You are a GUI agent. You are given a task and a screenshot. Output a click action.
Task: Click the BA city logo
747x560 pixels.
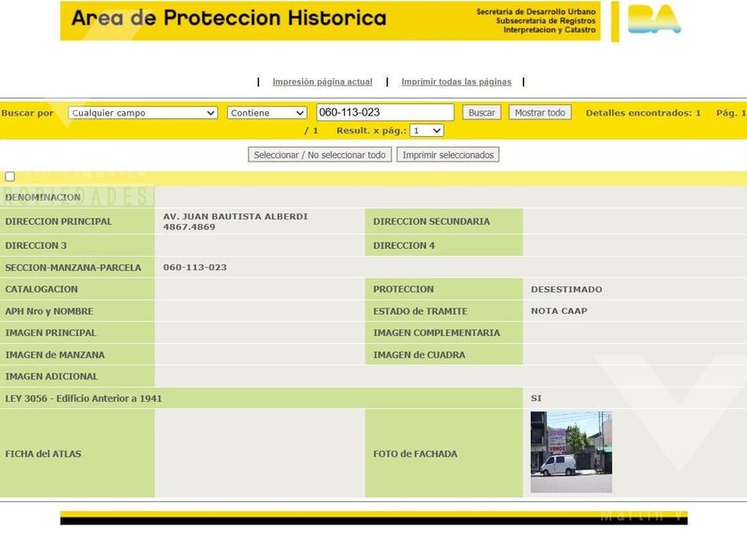click(x=655, y=19)
